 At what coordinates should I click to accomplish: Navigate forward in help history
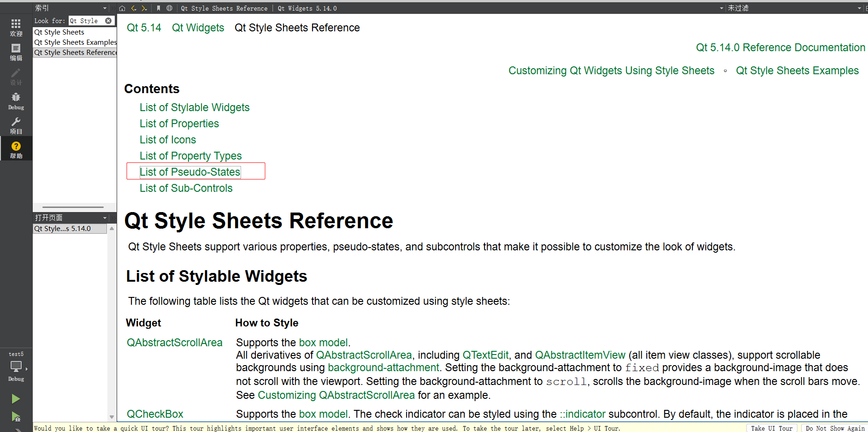(x=144, y=8)
